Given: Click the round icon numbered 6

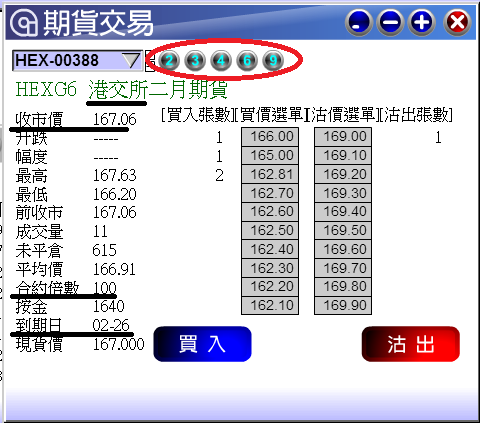Looking at the screenshot, I should 247,61.
